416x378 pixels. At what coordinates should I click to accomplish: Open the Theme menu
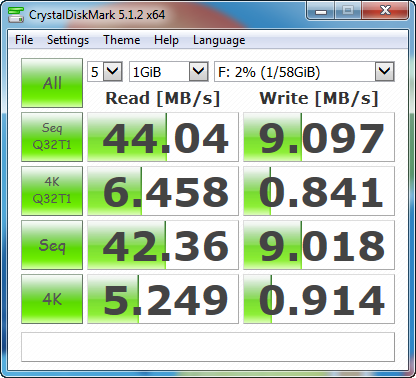coord(122,40)
